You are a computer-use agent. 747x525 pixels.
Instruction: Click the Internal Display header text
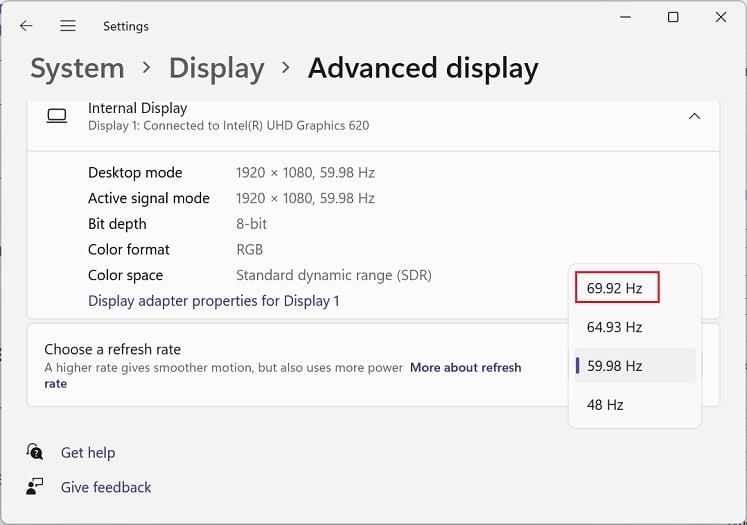click(138, 108)
